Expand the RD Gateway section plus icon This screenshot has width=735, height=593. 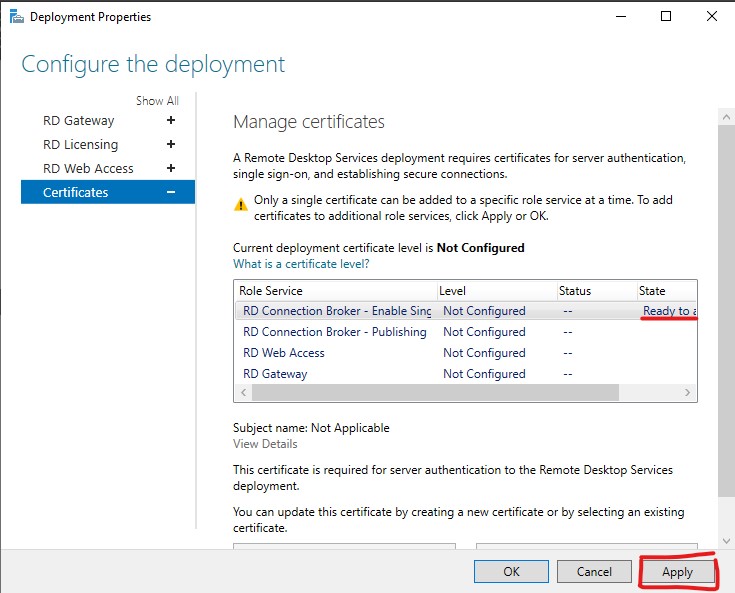point(171,120)
